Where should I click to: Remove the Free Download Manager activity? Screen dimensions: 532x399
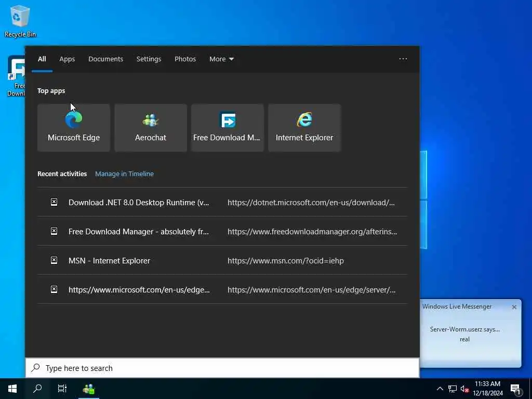[54, 231]
